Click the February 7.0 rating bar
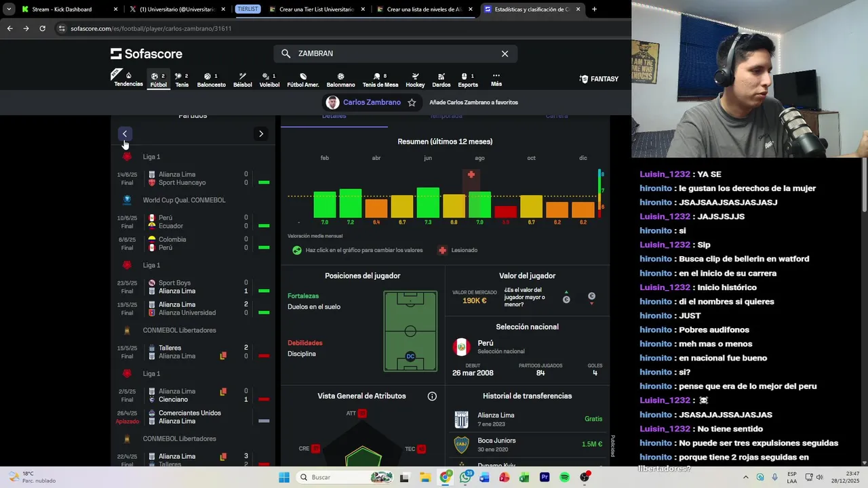Screen dimensions: 868x488 325,205
